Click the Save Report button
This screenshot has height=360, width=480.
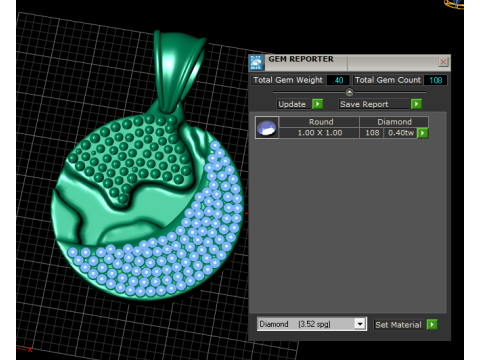[374, 104]
